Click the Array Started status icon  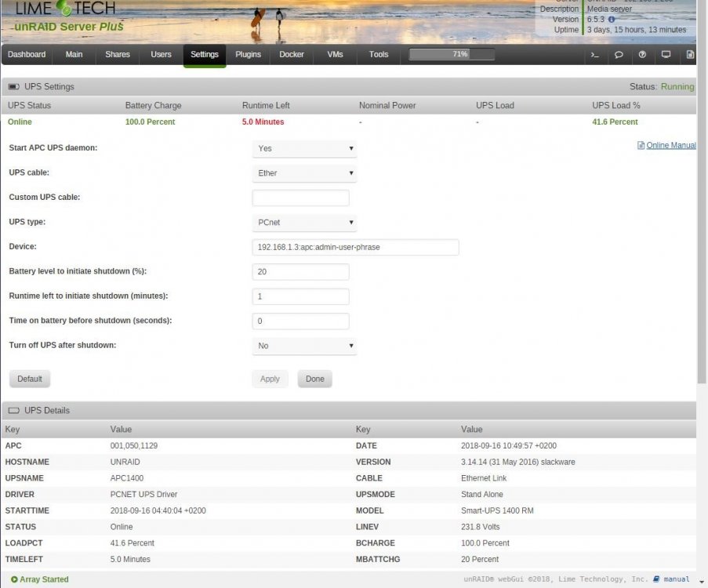click(14, 579)
